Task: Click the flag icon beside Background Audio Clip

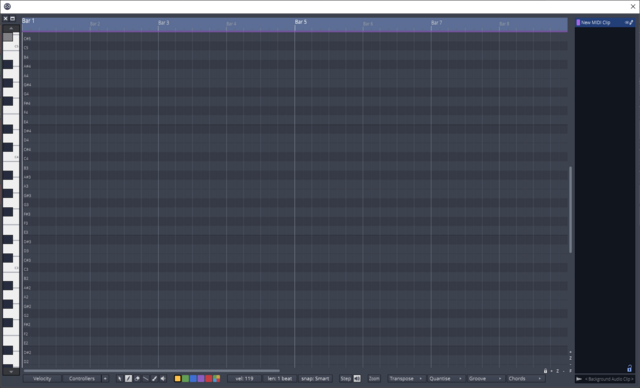Action: click(x=579, y=379)
